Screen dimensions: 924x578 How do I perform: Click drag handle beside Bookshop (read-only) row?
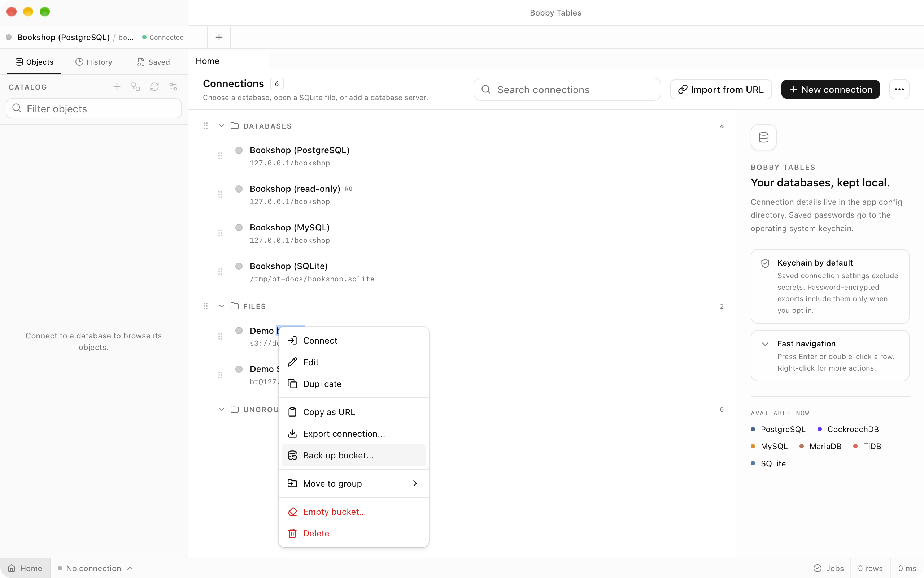pyautogui.click(x=220, y=194)
